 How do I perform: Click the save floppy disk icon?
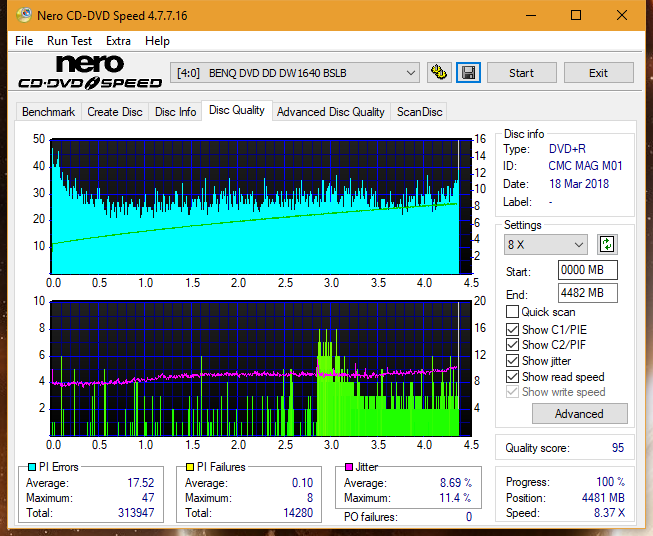pyautogui.click(x=469, y=73)
